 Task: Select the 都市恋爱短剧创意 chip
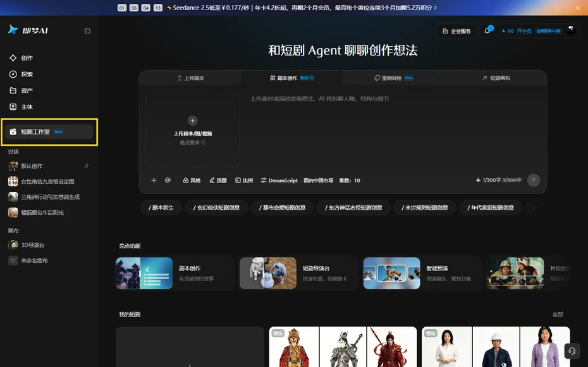(x=282, y=207)
